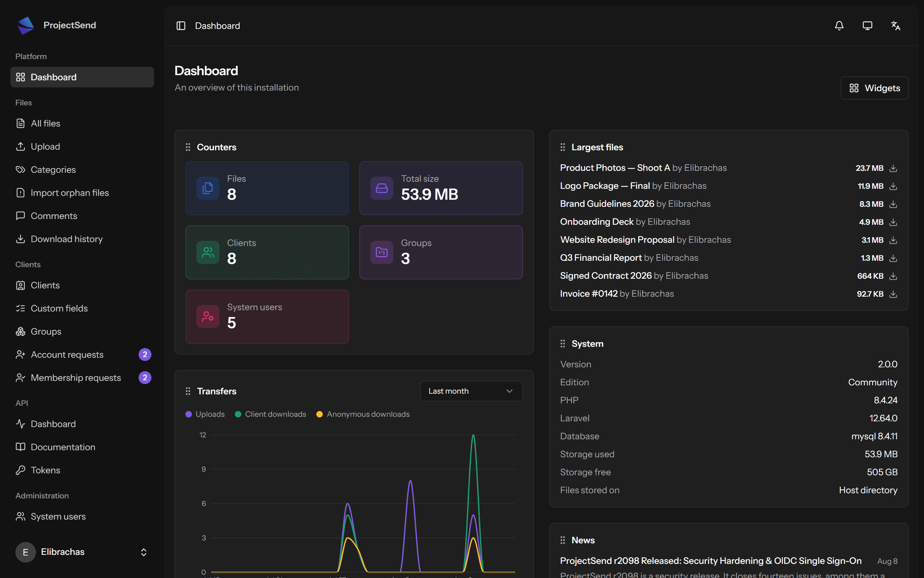The width and height of the screenshot is (924, 578).
Task: Open Account requests
Action: coord(82,355)
